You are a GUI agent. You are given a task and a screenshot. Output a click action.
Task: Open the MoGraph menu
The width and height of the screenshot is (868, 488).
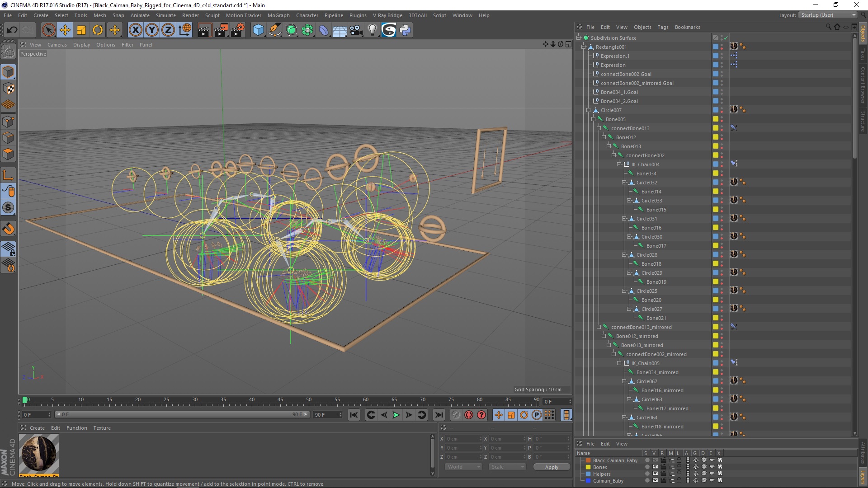(x=278, y=15)
